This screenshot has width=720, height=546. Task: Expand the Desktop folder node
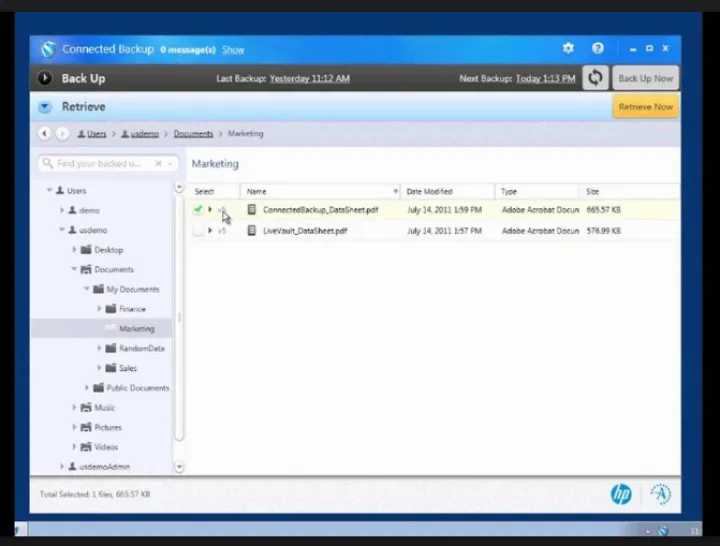coord(74,249)
